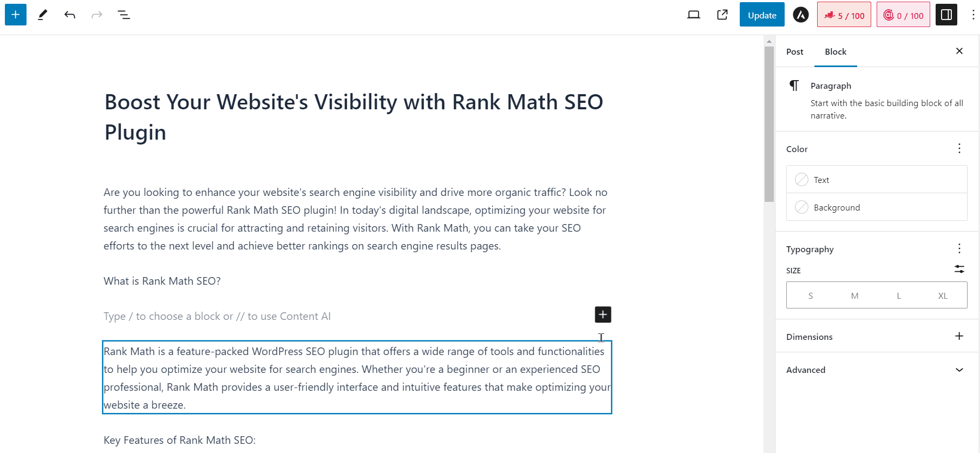This screenshot has width=980, height=453.
Task: Undo the last change
Action: click(70, 15)
